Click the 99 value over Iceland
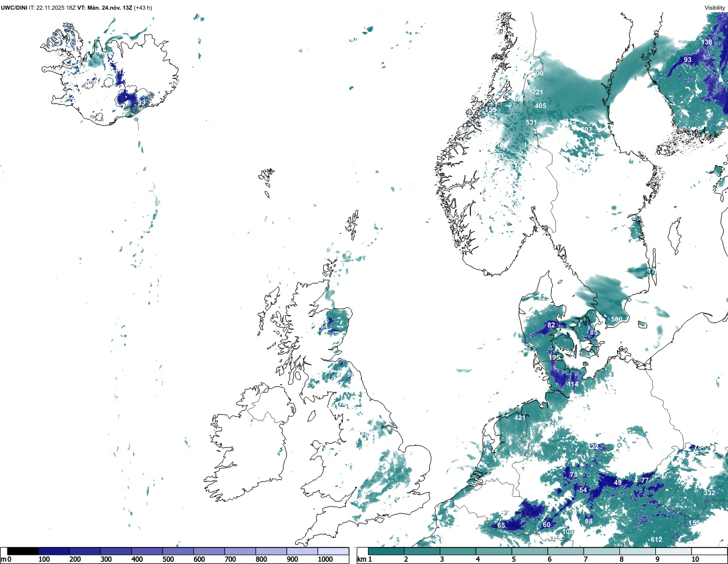This screenshot has height=564, width=728. tap(142, 102)
